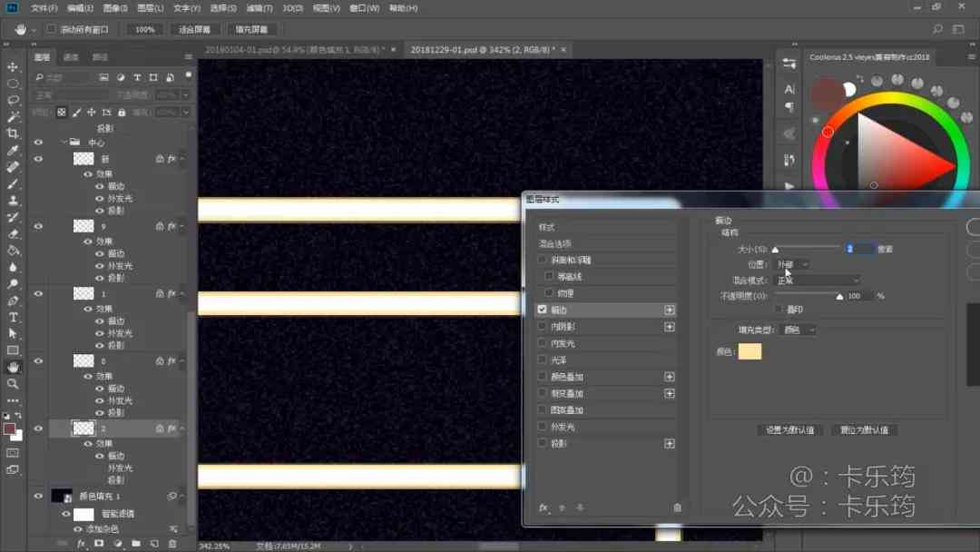Select the Pen tool
The image size is (980, 552).
(13, 301)
